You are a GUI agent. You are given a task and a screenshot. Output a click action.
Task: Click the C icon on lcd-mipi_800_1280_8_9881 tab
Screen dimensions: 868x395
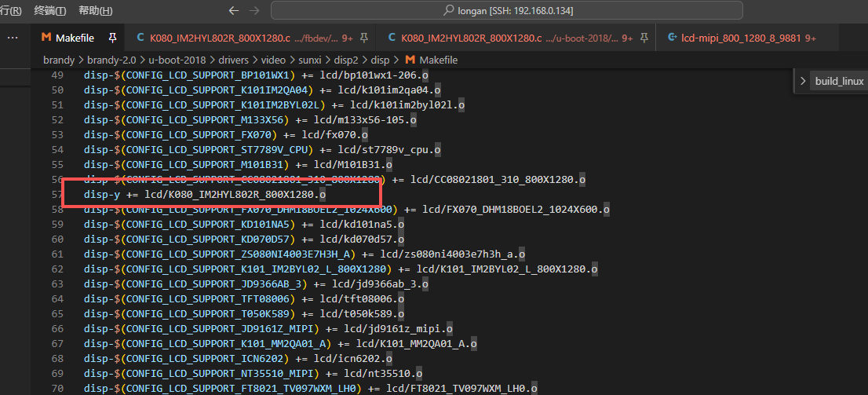(672, 38)
